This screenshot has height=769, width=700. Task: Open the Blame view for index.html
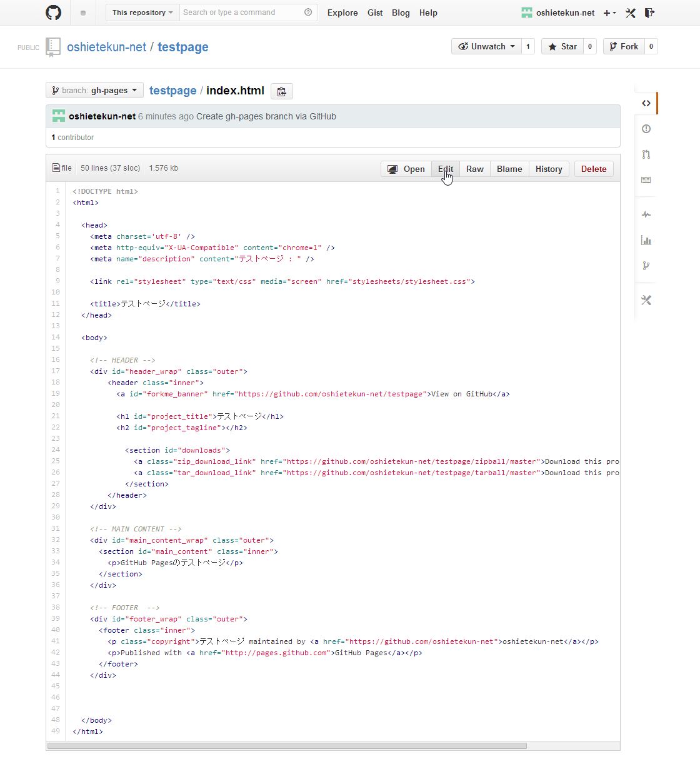(x=509, y=169)
